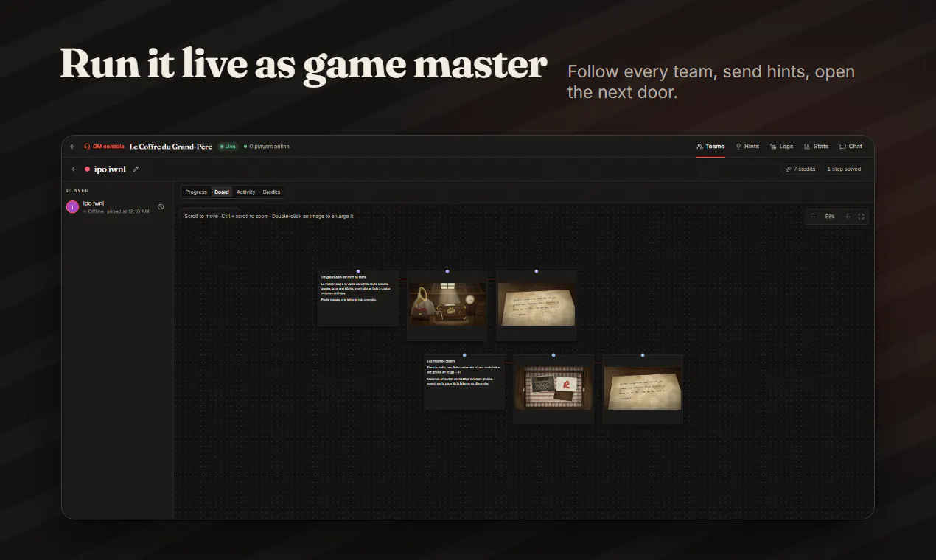Click the text card in the top row of the board
This screenshot has height=560, width=936.
(x=358, y=298)
